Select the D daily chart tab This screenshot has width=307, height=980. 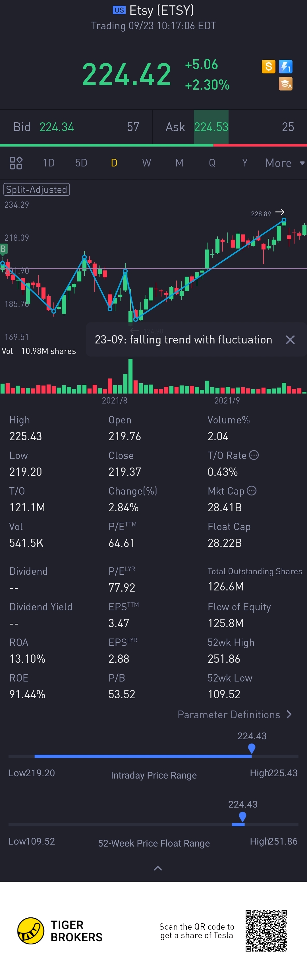click(114, 163)
